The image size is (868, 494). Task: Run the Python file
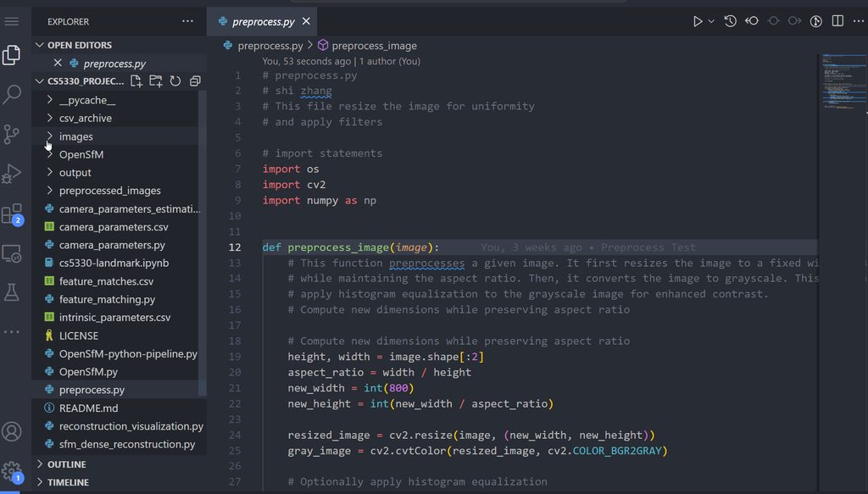[x=698, y=21]
